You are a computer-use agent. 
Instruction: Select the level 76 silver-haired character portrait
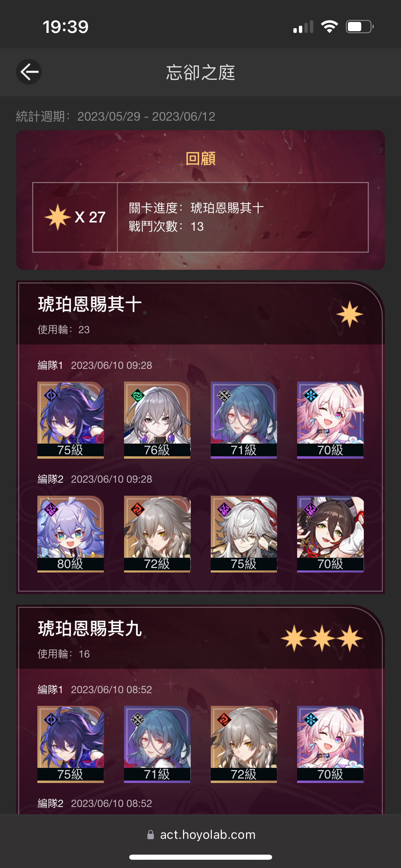(x=157, y=420)
